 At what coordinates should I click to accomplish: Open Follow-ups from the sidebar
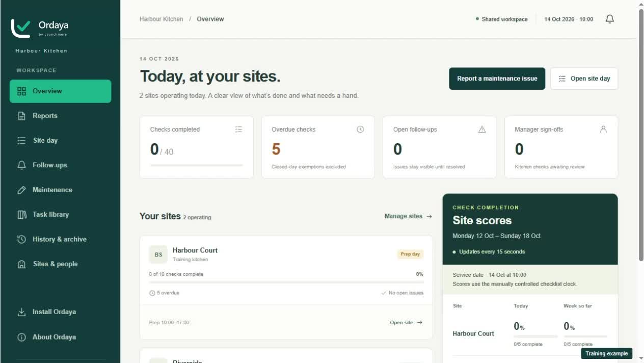60,165
